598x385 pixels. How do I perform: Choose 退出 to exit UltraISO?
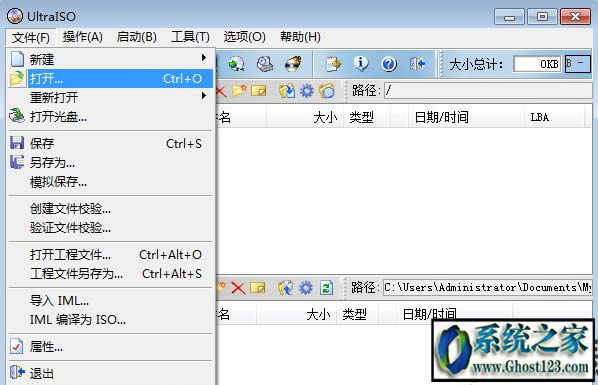pyautogui.click(x=111, y=373)
